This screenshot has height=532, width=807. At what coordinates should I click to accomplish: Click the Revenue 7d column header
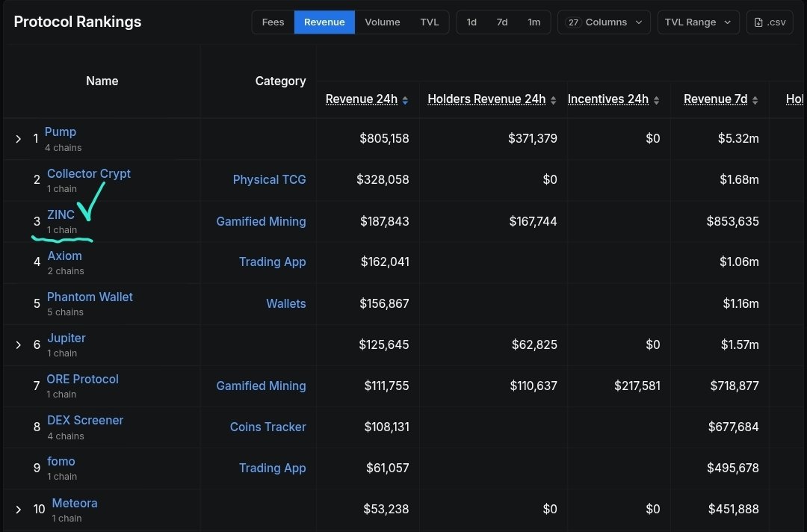[x=715, y=99]
